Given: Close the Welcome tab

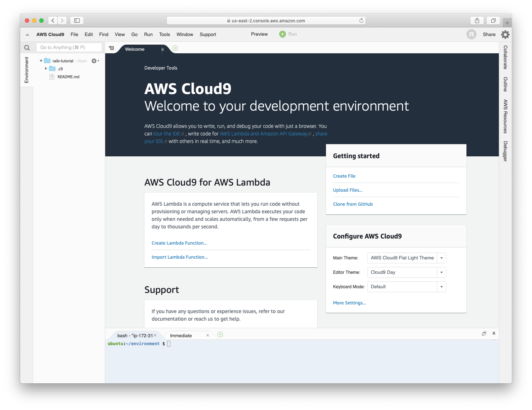Looking at the screenshot, I should pos(162,49).
